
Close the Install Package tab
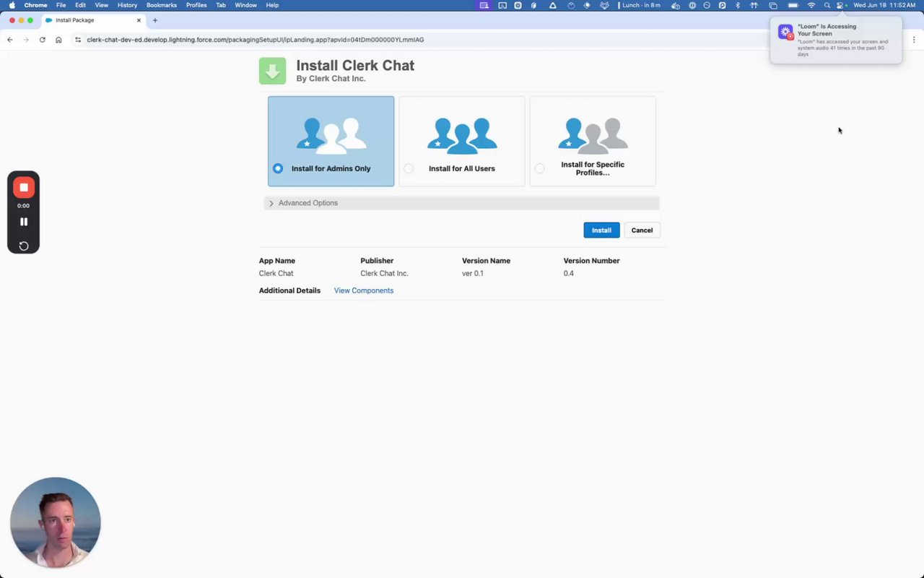139,20
